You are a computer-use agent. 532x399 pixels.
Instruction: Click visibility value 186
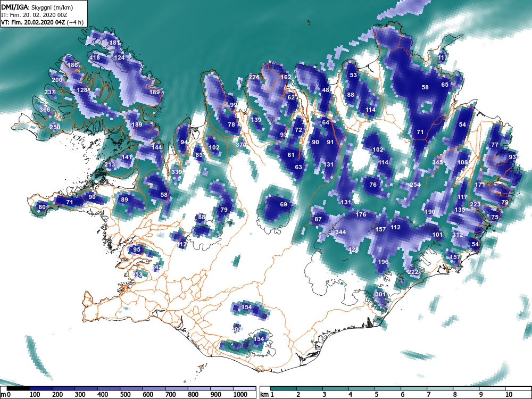[x=73, y=65]
